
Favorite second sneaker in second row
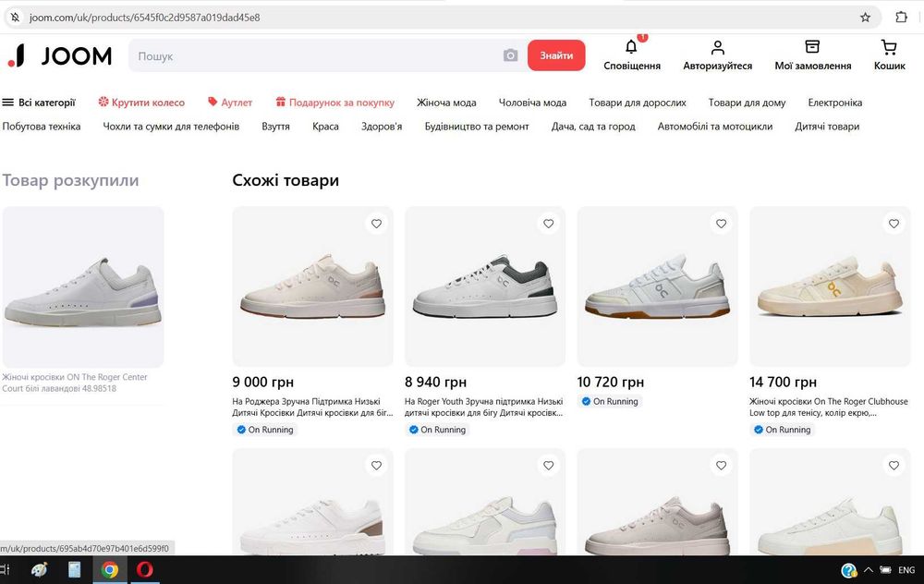(549, 465)
